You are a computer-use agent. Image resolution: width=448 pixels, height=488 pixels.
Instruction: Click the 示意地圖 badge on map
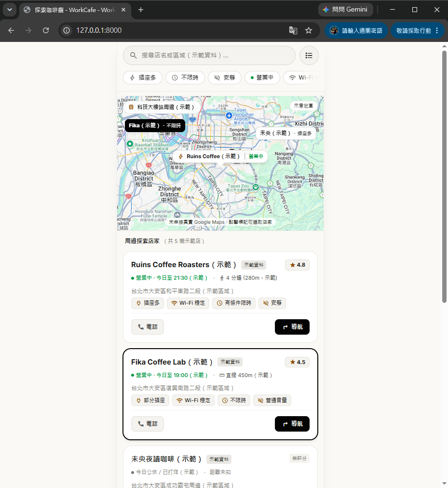[303, 106]
